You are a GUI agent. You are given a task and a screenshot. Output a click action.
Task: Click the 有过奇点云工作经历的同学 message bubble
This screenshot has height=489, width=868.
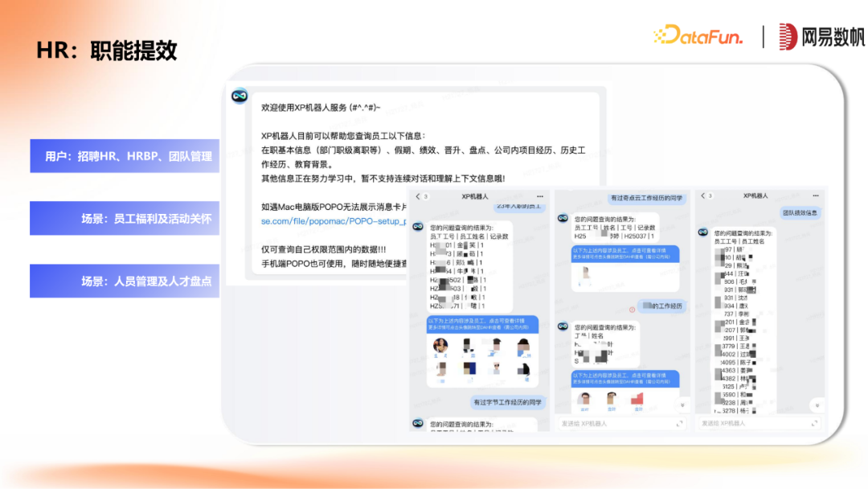click(646, 198)
